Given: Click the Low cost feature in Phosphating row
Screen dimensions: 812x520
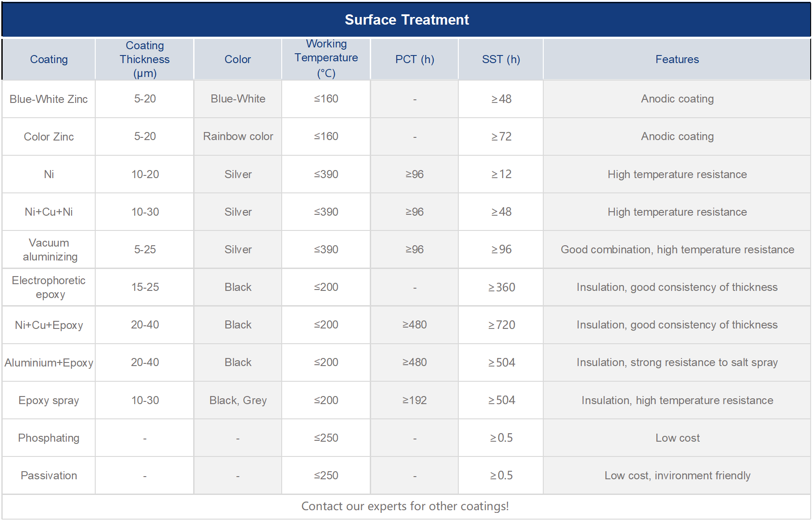Looking at the screenshot, I should click(x=677, y=438).
